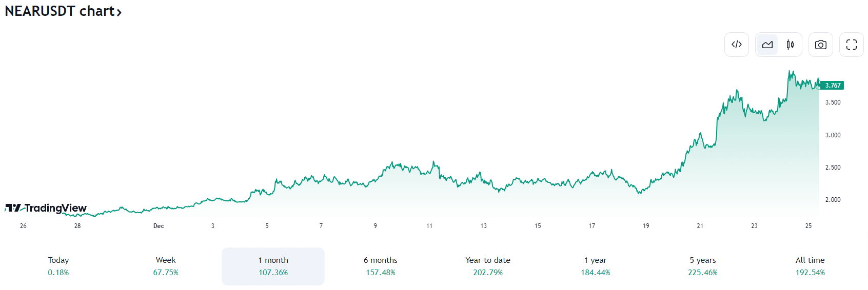Image resolution: width=868 pixels, height=290 pixels.
Task: Click the 3.500 price axis label
Action: (x=833, y=102)
